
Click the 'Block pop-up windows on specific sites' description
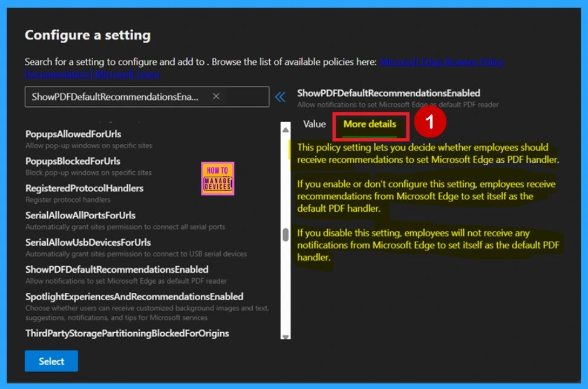(x=88, y=172)
